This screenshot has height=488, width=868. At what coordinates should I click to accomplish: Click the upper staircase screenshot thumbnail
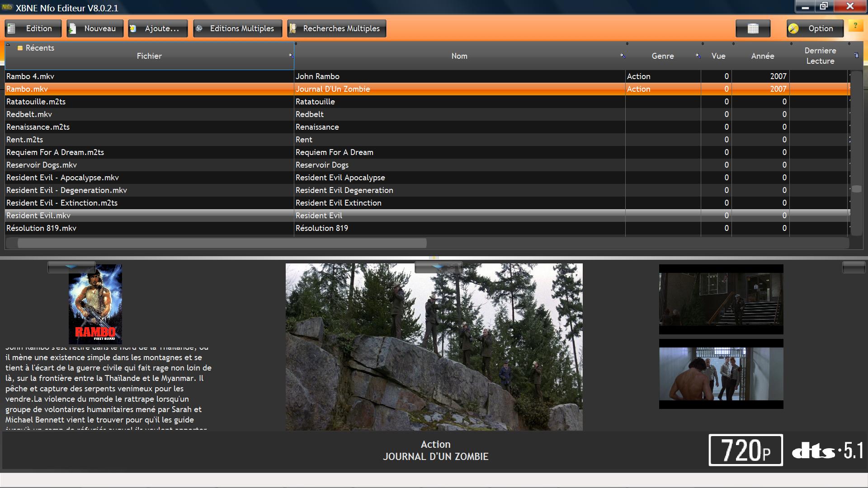[x=721, y=299]
